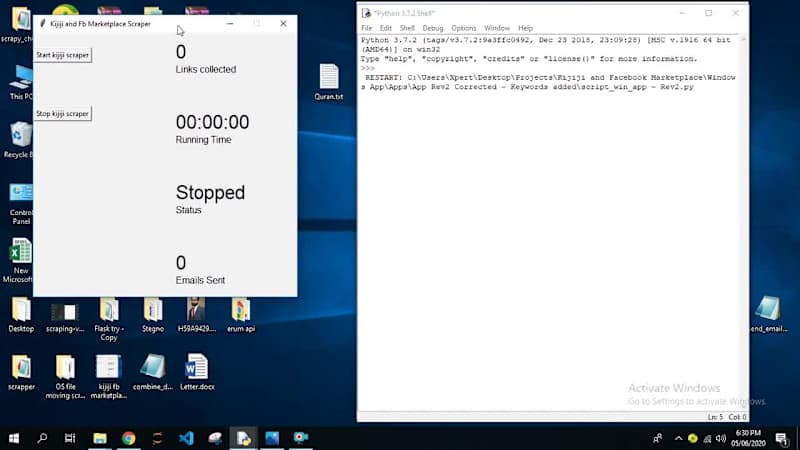800x450 pixels.
Task: Open the taskbar clock and date
Action: pyautogui.click(x=748, y=438)
